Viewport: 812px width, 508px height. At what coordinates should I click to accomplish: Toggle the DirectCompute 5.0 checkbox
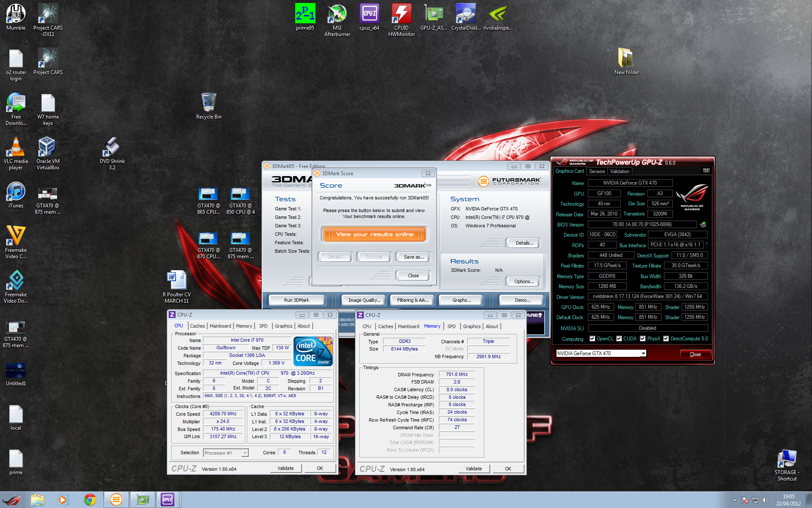click(666, 339)
